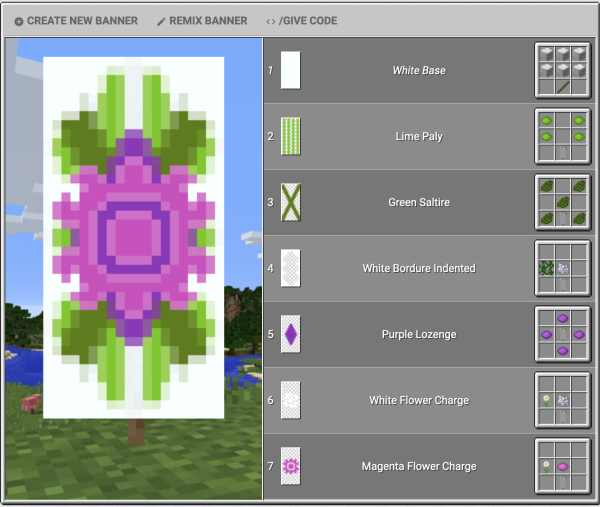Select the White Bordure Indented pattern thumbnail
Viewport: 600px width, 507px height.
291,269
